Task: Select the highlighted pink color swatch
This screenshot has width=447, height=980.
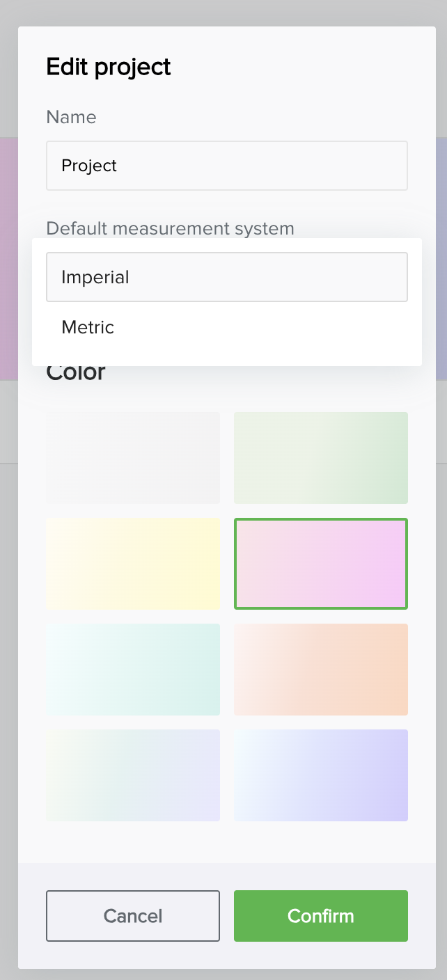Action: click(x=321, y=564)
